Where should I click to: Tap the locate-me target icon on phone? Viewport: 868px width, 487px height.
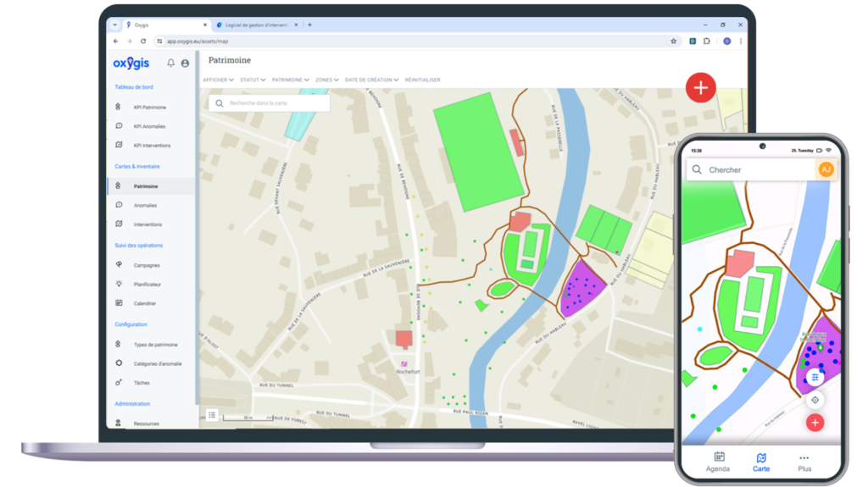(815, 400)
